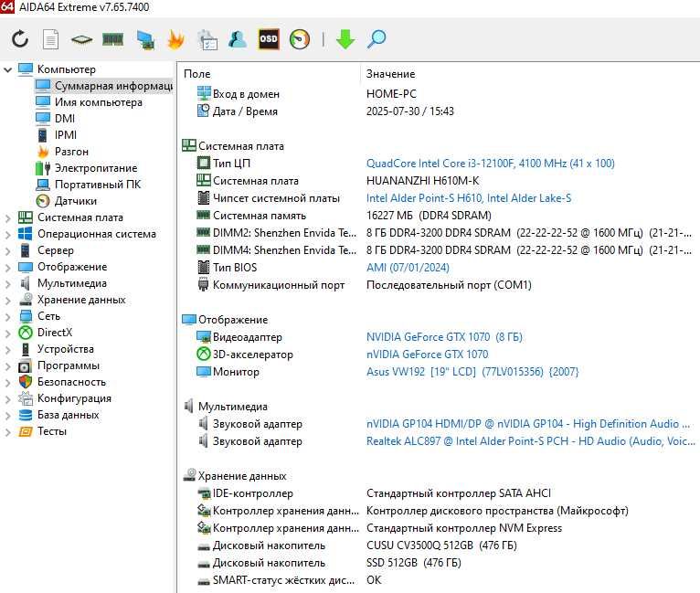The image size is (700, 593).
Task: Expand the DirectX tree node
Action: (7, 334)
